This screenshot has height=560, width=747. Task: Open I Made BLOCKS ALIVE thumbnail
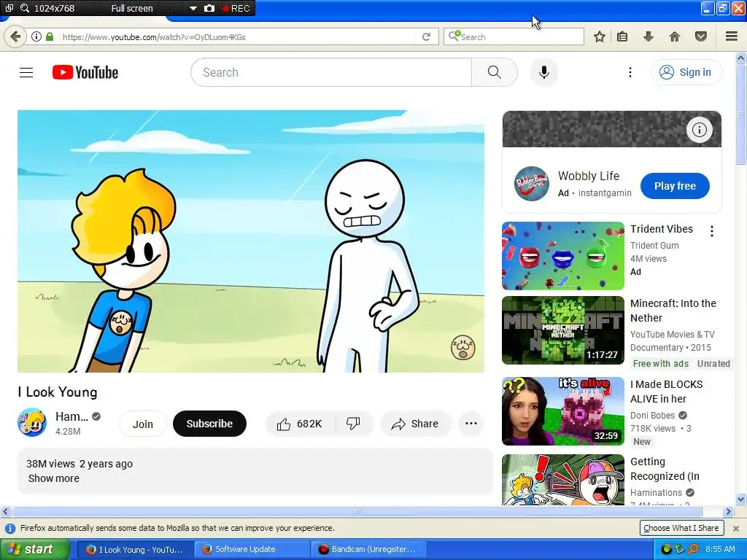pyautogui.click(x=563, y=411)
